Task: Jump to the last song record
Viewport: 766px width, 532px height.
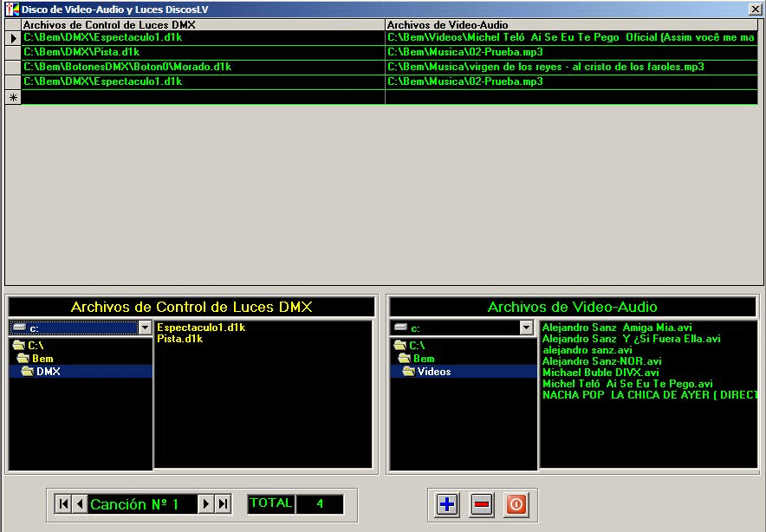Action: click(x=223, y=503)
